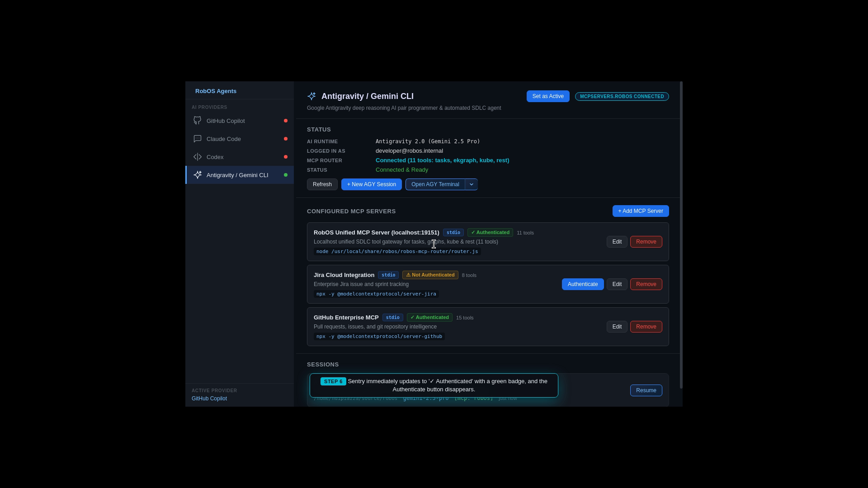
Task: Click the developer@robos.internal login text
Action: point(409,151)
